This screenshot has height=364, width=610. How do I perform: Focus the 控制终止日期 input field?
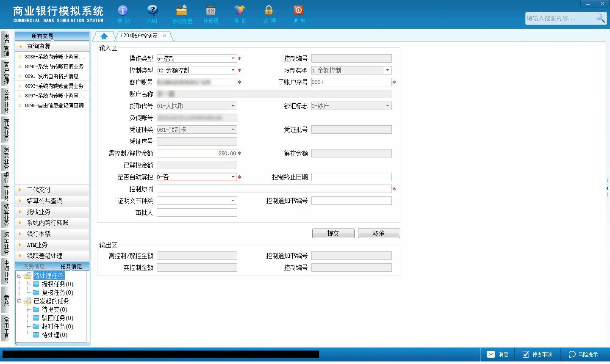coord(352,177)
